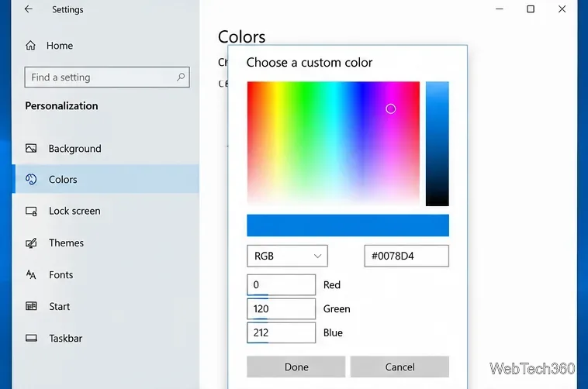The image size is (588, 389).
Task: Go to Lock screen settings
Action: tap(107, 211)
